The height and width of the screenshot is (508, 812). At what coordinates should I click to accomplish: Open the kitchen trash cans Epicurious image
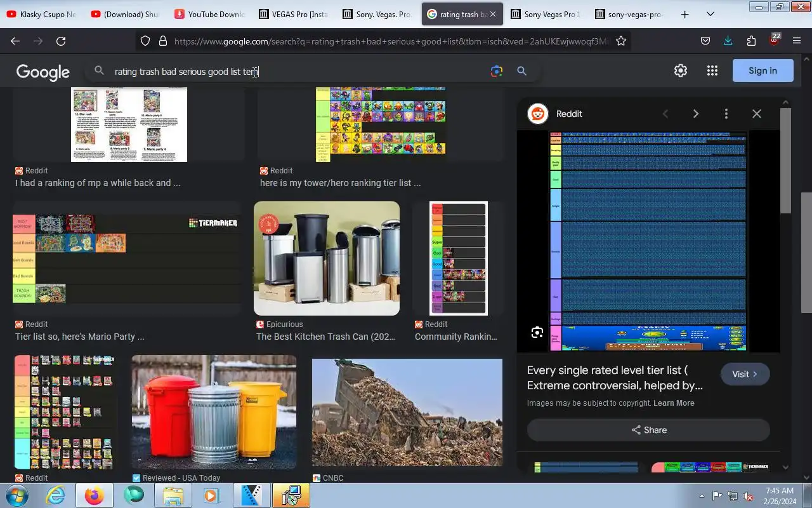327,258
